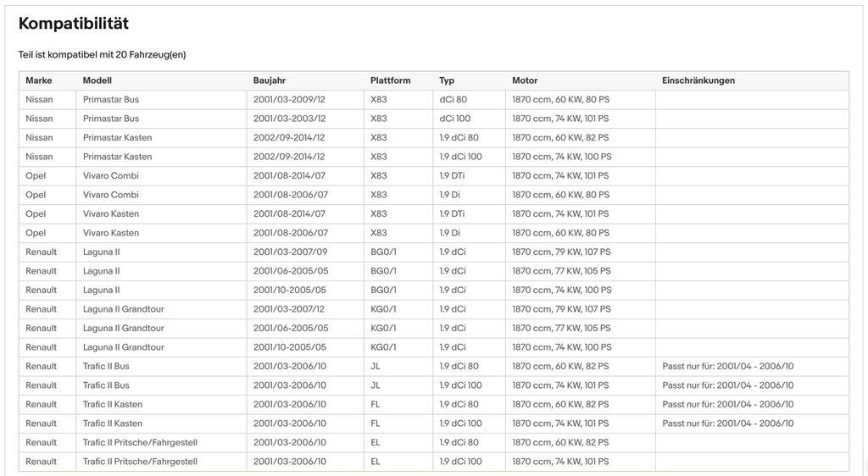Click 'EL' in the Pritsche/Fahrgestell 1.9 dCi 100 row
Screen dimensions: 868x476
pos(376,462)
